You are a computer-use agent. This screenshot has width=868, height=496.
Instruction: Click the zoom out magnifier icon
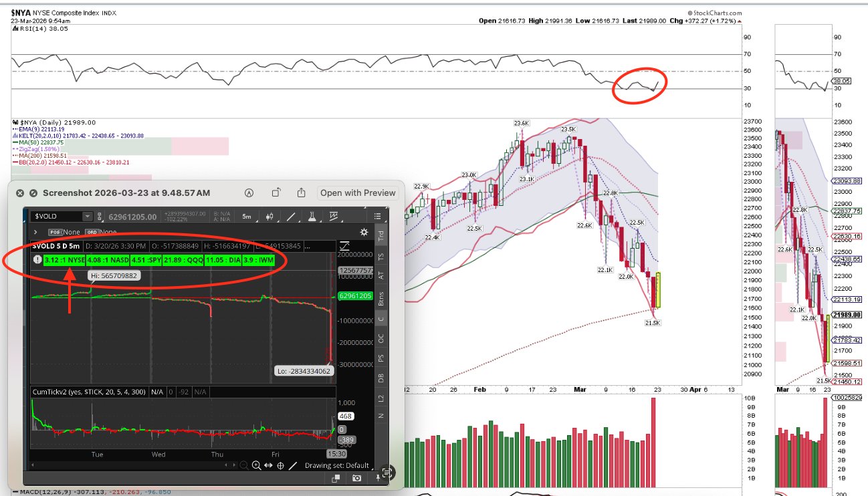245,465
